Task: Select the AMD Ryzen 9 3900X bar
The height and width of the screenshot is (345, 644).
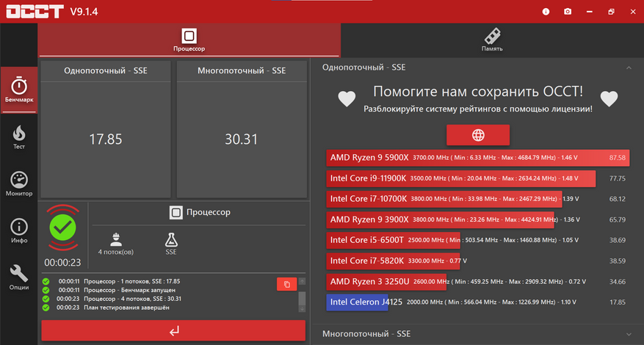Action: 441,219
